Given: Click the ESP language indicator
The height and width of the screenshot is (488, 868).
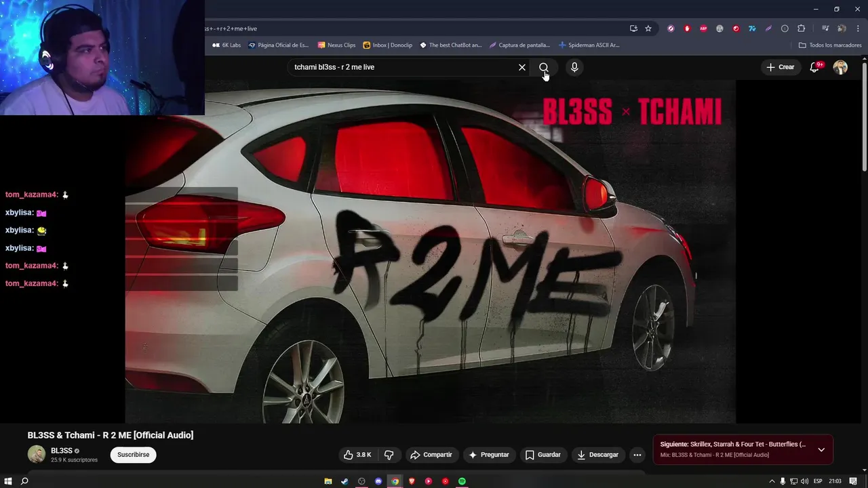Looking at the screenshot, I should coord(818,481).
